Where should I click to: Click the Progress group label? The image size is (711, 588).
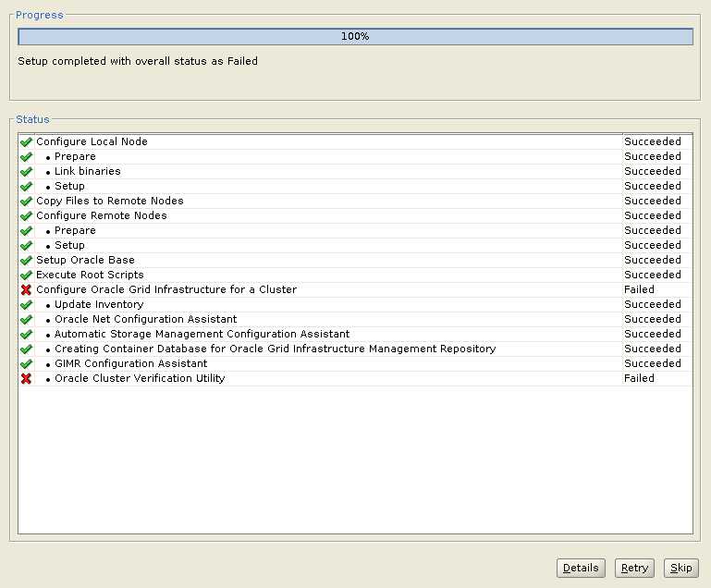(40, 15)
